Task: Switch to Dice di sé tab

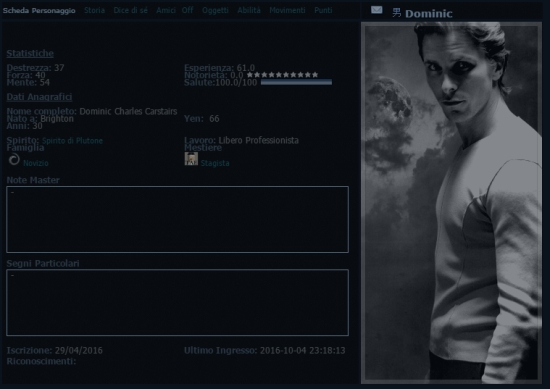Action: point(130,10)
